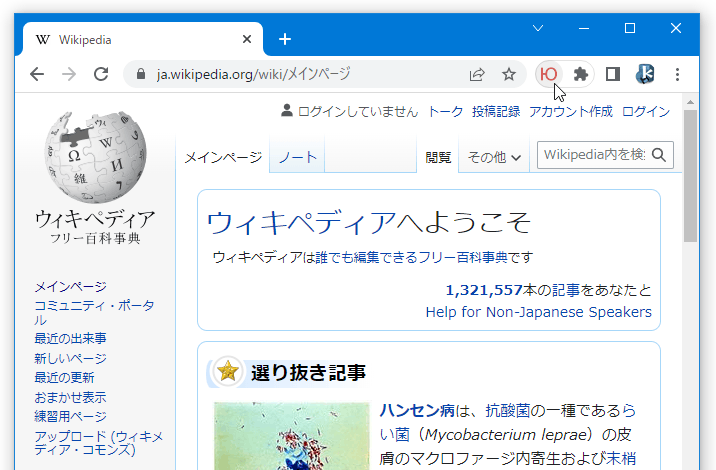Click the Wikipedia search magnifier icon
The height and width of the screenshot is (470, 716).
tap(659, 155)
